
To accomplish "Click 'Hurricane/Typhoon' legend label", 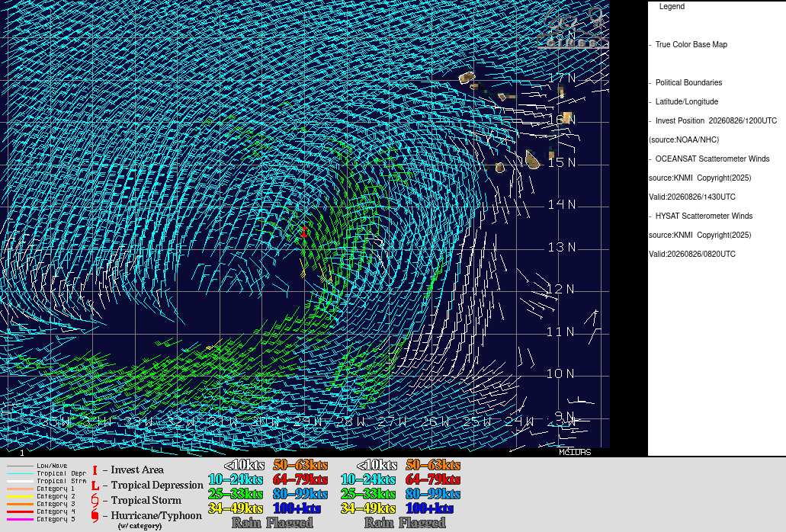I will coord(156,515).
